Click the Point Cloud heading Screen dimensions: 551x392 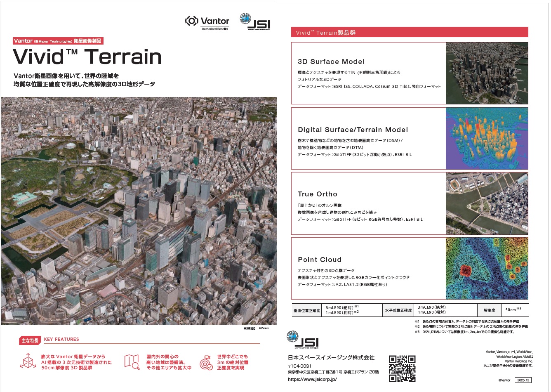[320, 260]
